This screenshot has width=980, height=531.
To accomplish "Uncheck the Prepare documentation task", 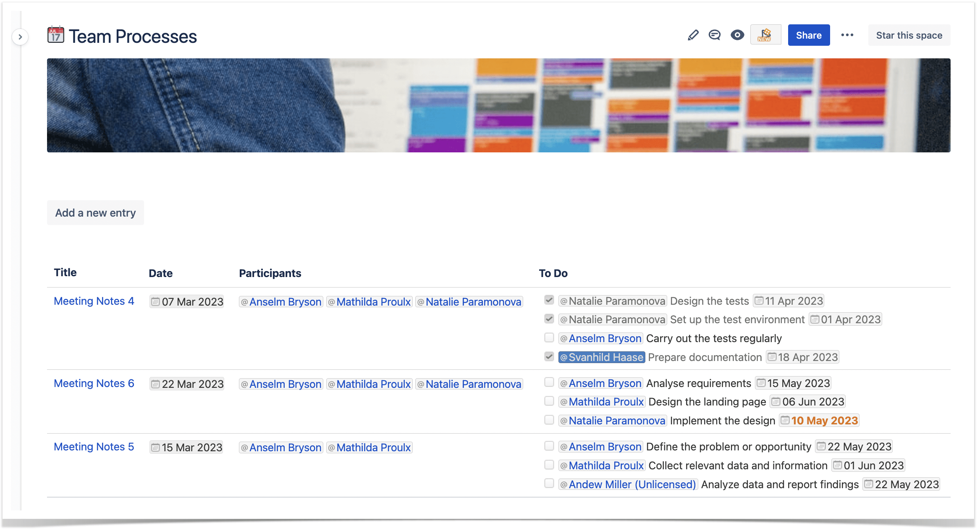I will 549,357.
